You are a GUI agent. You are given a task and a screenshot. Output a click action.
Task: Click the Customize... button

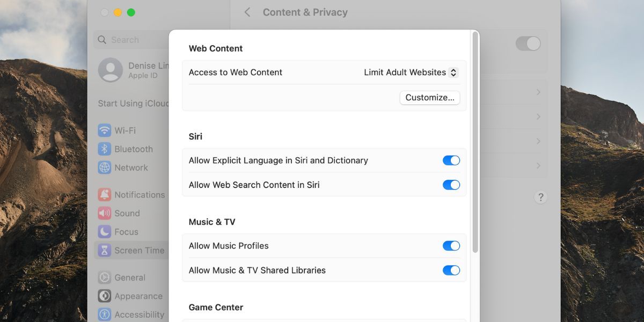[429, 98]
